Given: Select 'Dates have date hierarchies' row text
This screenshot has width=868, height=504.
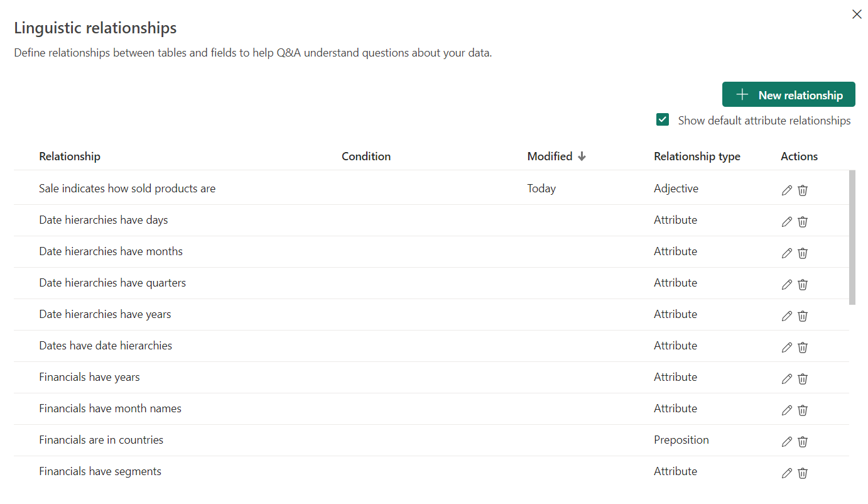Looking at the screenshot, I should click(x=106, y=346).
